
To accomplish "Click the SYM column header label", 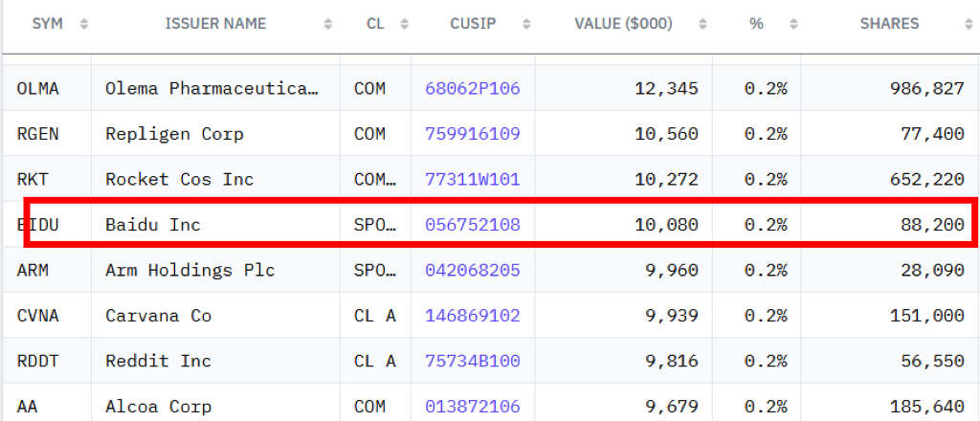I will pyautogui.click(x=48, y=24).
